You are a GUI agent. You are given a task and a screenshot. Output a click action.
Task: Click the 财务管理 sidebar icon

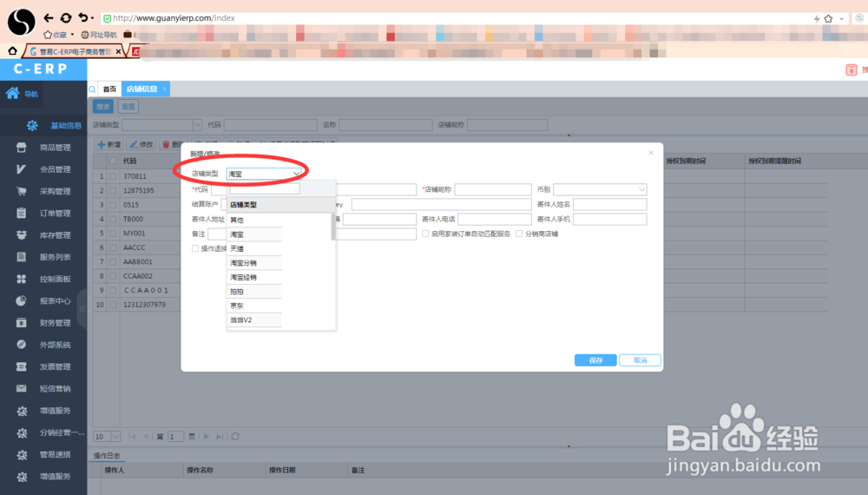pos(21,323)
